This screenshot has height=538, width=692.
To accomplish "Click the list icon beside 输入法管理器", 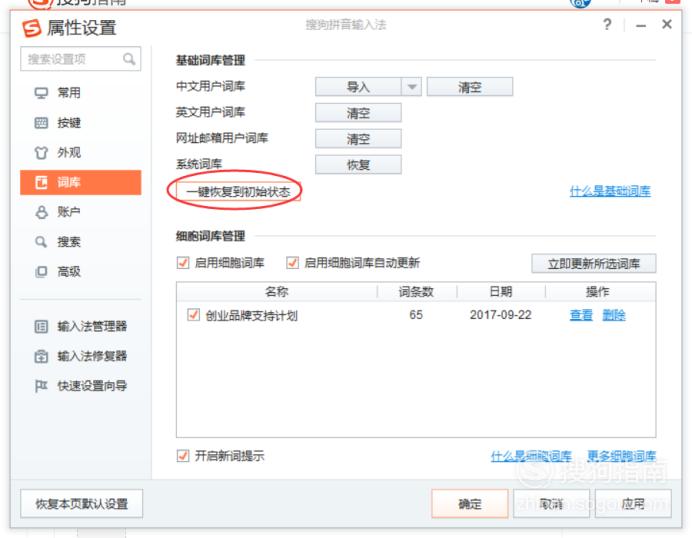I will 41,327.
